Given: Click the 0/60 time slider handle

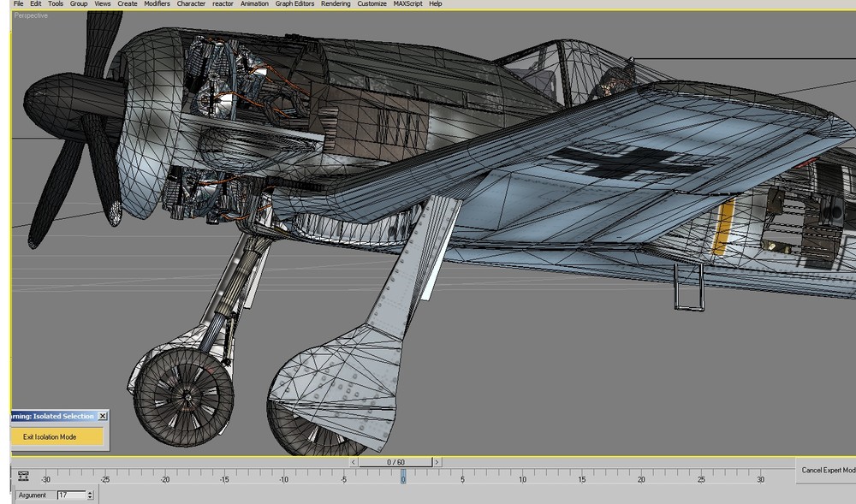Looking at the screenshot, I should 394,461.
